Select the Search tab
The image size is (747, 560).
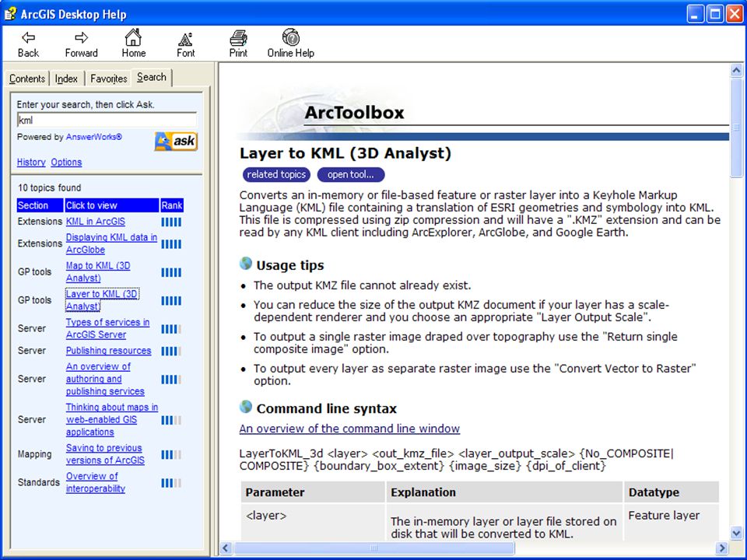[x=152, y=77]
